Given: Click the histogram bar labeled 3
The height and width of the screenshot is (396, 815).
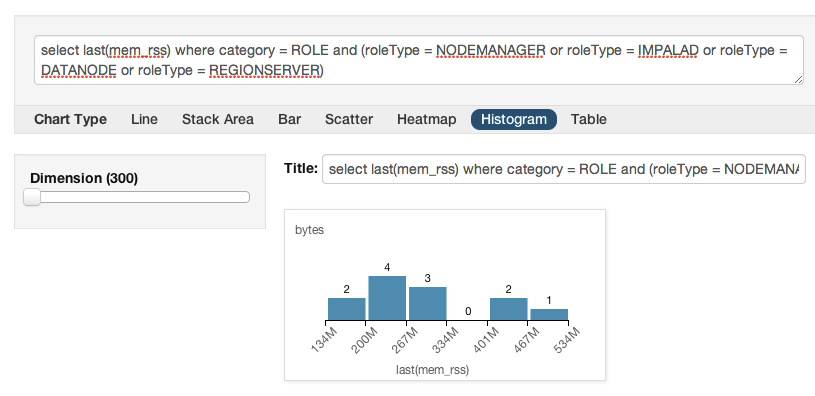Looking at the screenshot, I should coord(427,303).
